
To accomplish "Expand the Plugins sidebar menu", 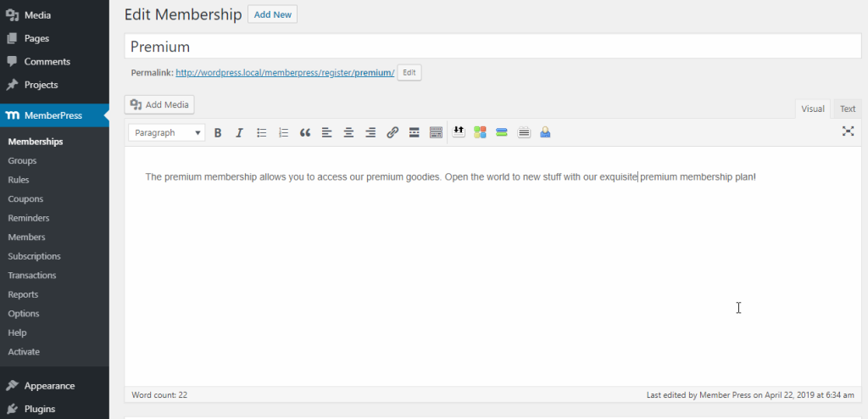I will click(x=40, y=409).
